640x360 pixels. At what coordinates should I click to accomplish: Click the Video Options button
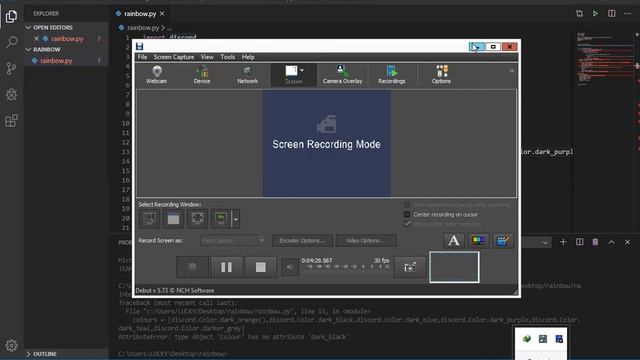coord(366,241)
